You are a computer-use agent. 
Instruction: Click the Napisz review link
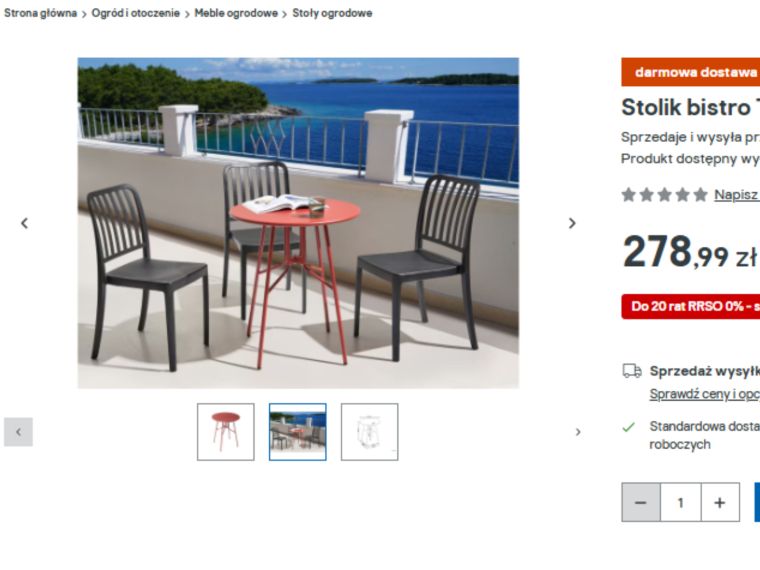pyautogui.click(x=737, y=195)
